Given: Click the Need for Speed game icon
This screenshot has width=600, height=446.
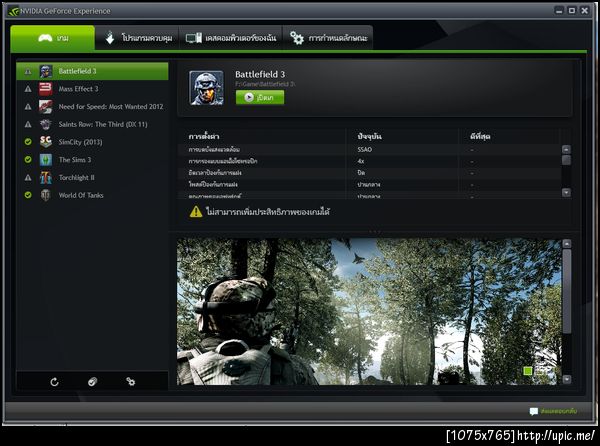Looking at the screenshot, I should point(46,107).
